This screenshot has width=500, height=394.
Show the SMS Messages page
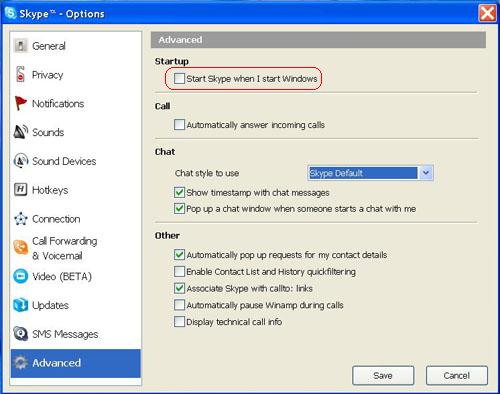pos(76,334)
